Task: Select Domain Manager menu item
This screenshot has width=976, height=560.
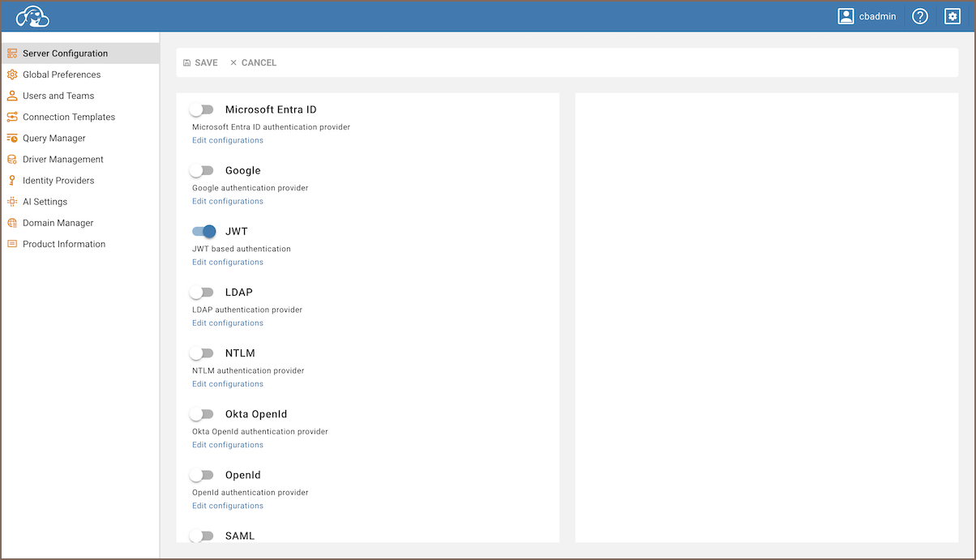Action: (x=58, y=223)
